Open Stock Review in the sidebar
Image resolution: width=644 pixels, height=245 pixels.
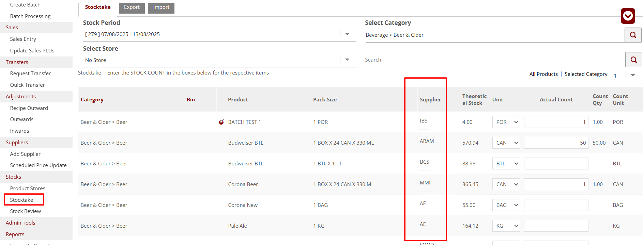click(26, 211)
